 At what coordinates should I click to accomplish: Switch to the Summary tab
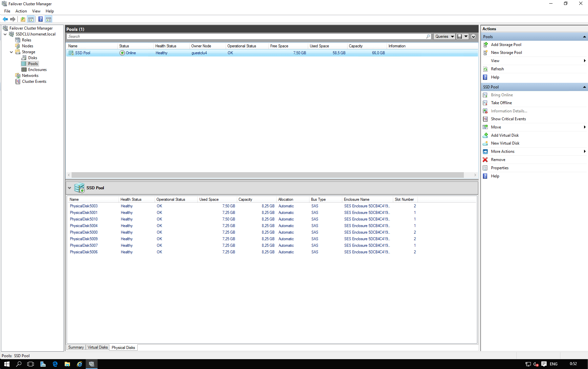click(x=76, y=347)
